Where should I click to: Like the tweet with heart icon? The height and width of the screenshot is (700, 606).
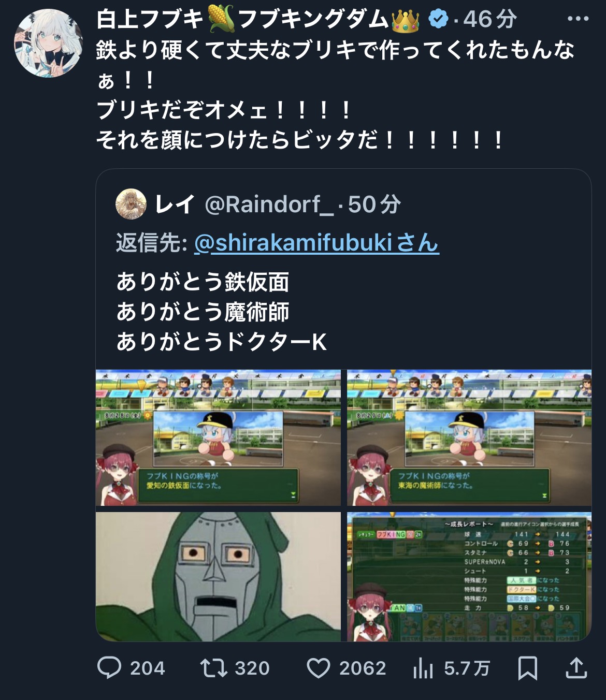[319, 668]
